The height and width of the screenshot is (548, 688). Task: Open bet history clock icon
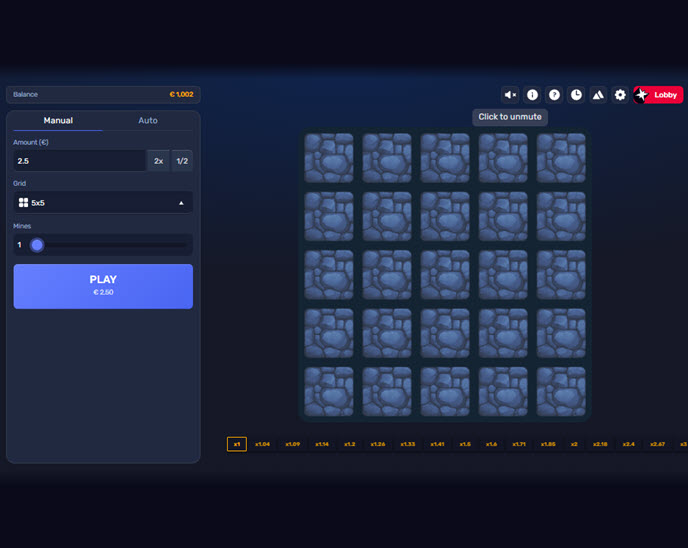tap(576, 95)
